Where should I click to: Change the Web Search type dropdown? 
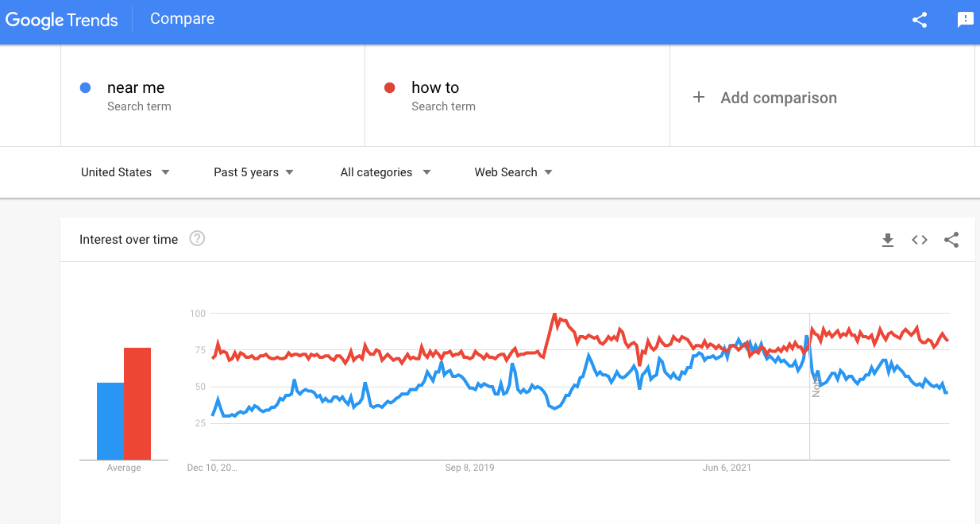point(513,172)
